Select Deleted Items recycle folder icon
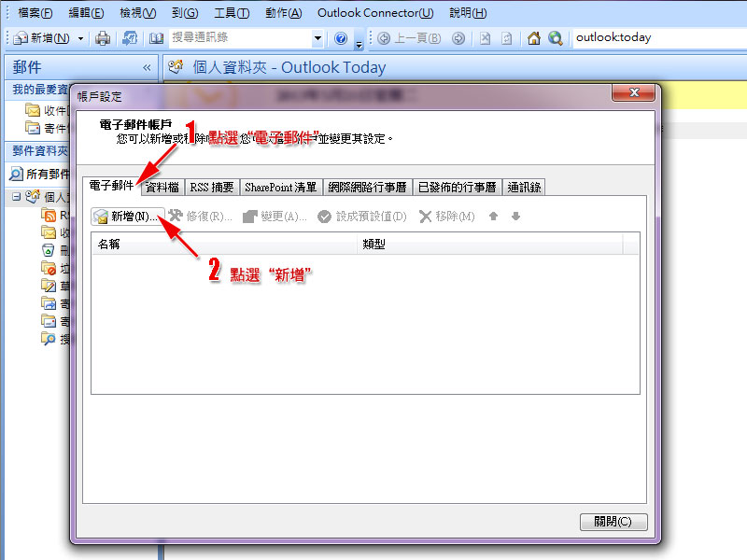Viewport: 747px width, 560px height. click(x=49, y=250)
